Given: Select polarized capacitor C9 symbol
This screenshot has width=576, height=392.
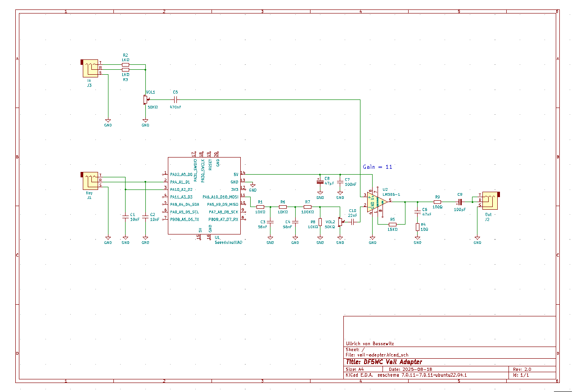Looking at the screenshot, I should tap(460, 202).
